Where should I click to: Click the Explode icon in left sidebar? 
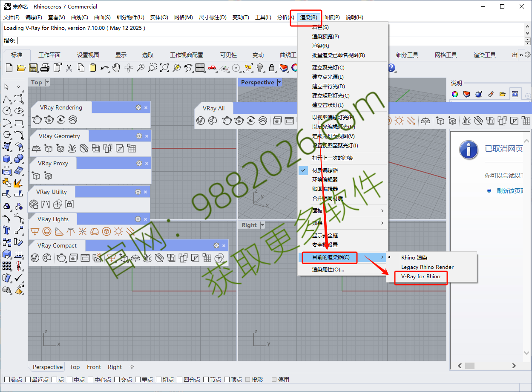[x=19, y=183]
